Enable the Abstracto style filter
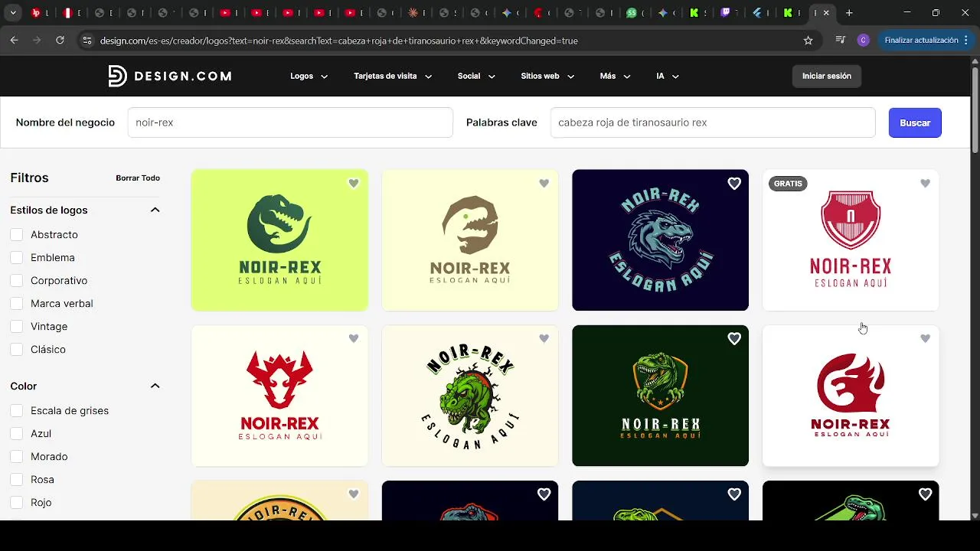The height and width of the screenshot is (551, 980). pos(16,234)
